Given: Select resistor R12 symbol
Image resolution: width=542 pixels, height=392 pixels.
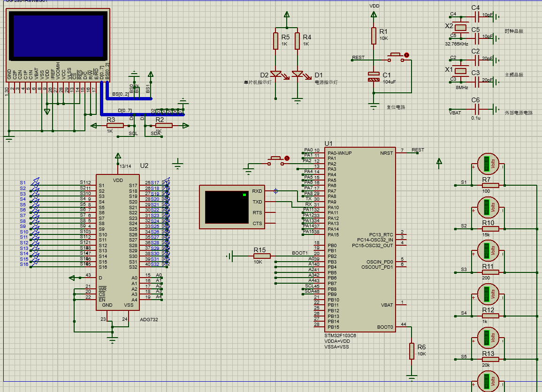Looking at the screenshot, I should [x=490, y=316].
